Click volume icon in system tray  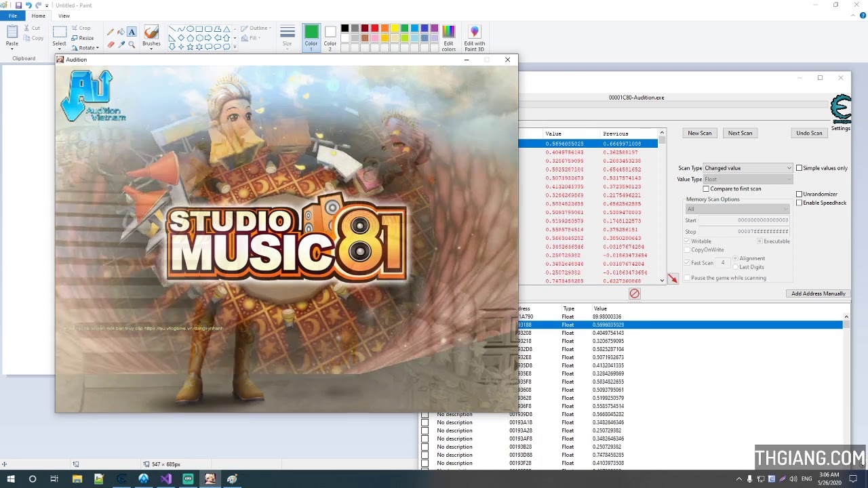(793, 479)
